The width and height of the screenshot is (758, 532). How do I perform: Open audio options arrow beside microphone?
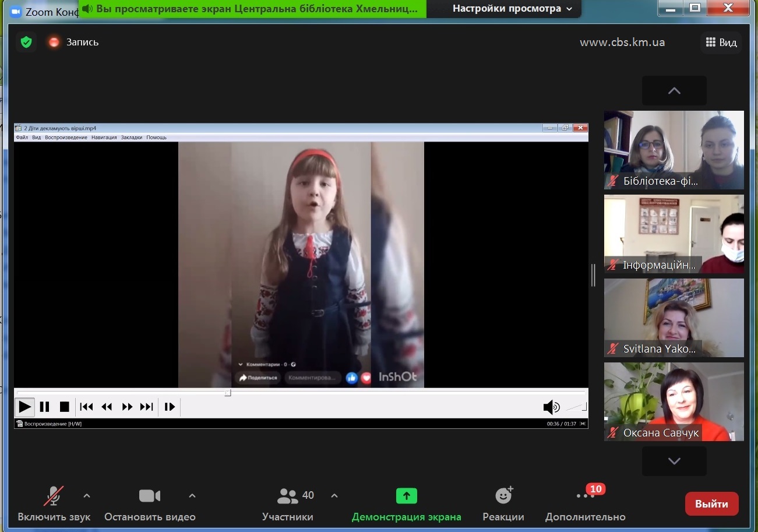[x=87, y=496]
